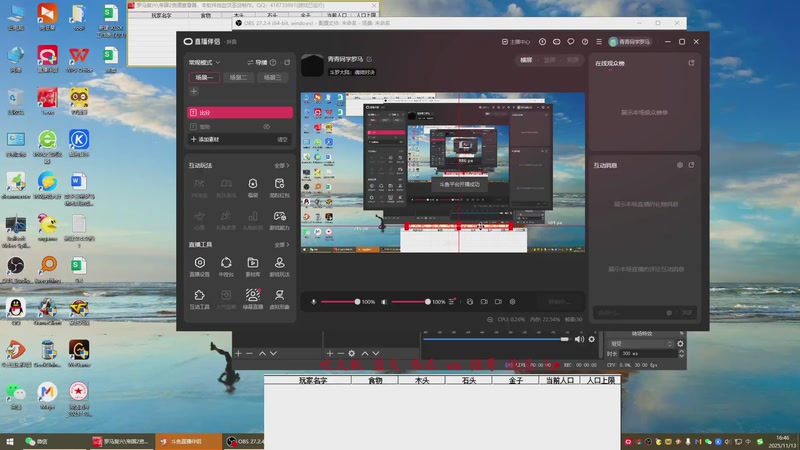800x450 pixels.
Task: Expand the 常规模式 mode dropdown
Action: (204, 62)
